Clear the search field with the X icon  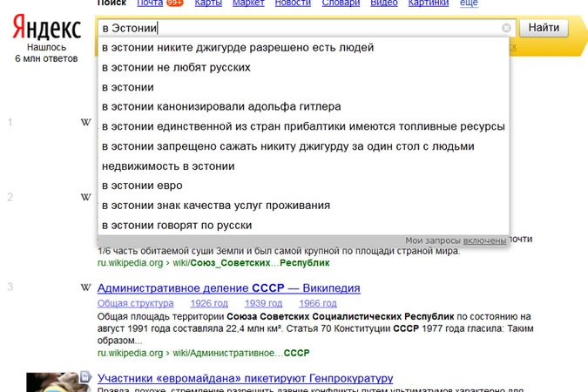pyautogui.click(x=507, y=28)
